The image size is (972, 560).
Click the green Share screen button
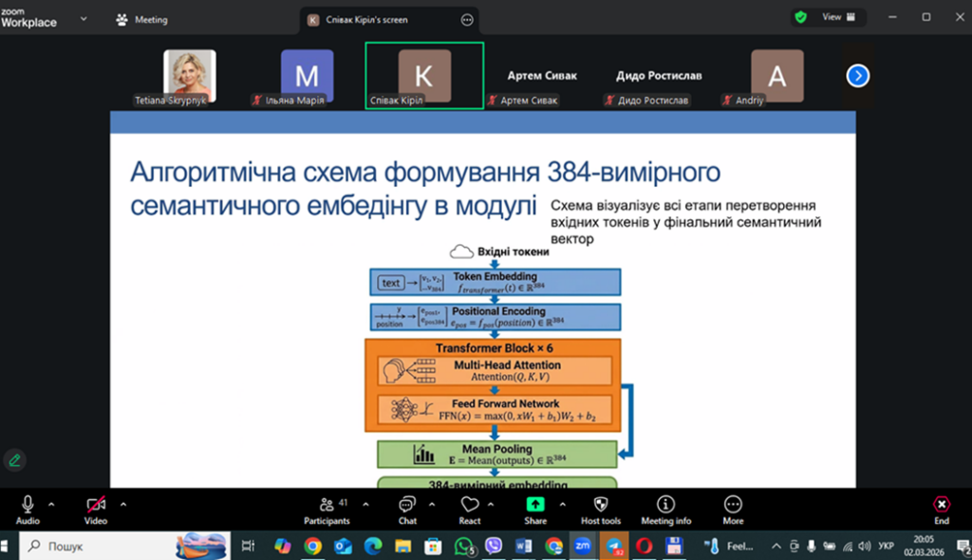[535, 505]
